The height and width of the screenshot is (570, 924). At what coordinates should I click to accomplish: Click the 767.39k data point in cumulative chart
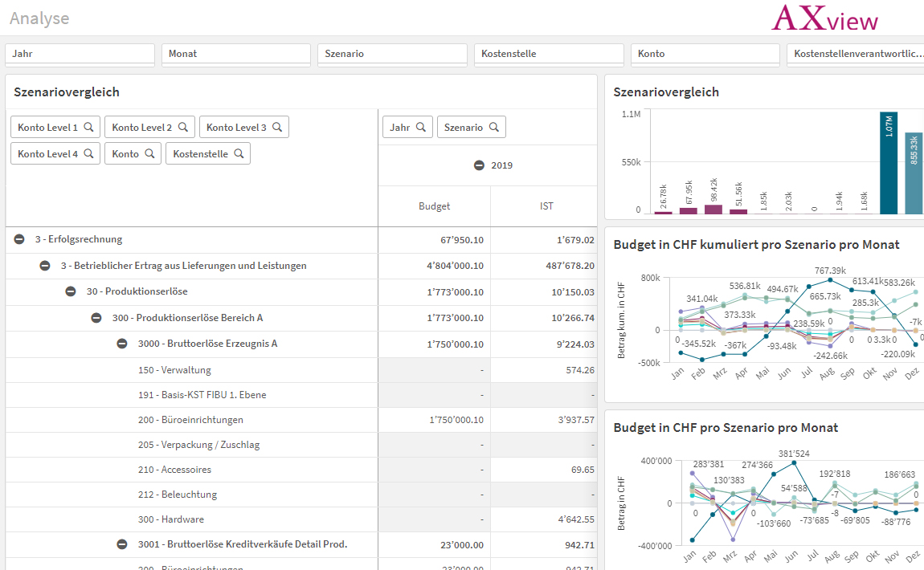pos(830,279)
